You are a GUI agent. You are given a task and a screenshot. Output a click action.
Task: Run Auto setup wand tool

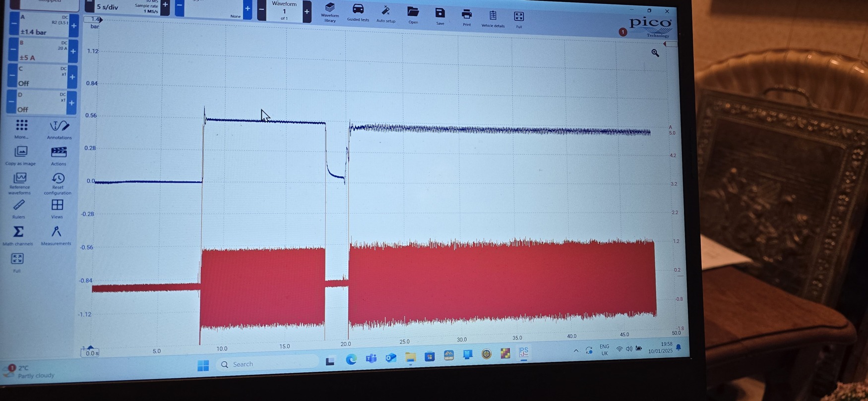[x=386, y=14]
